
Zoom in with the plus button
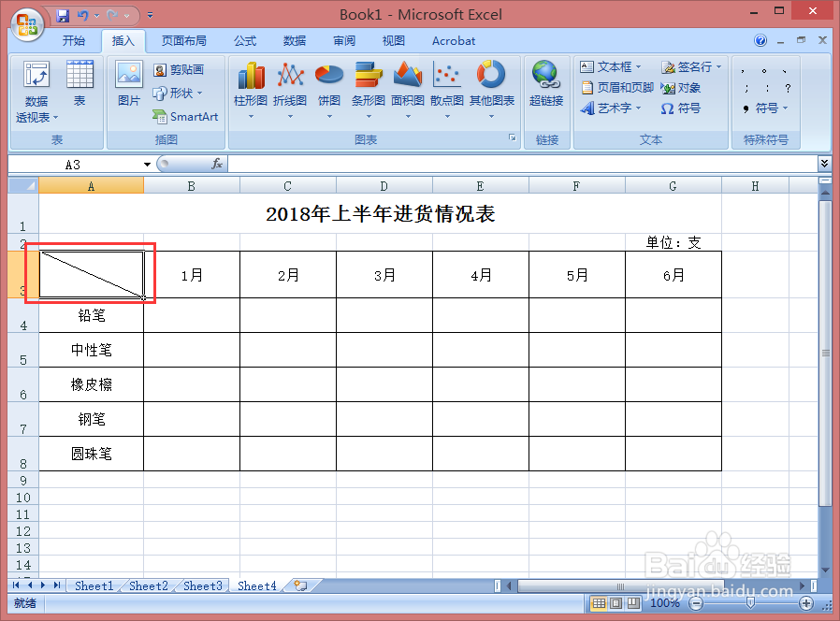pos(805,604)
